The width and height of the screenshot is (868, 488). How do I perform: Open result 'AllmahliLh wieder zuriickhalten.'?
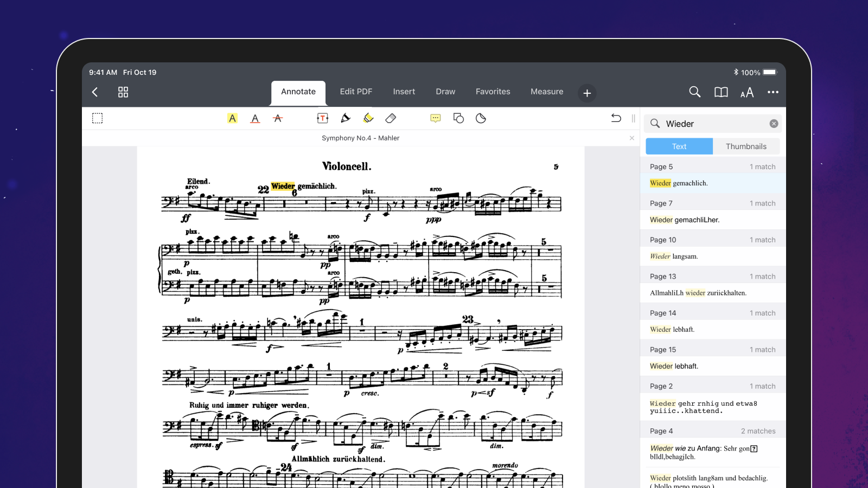(713, 293)
